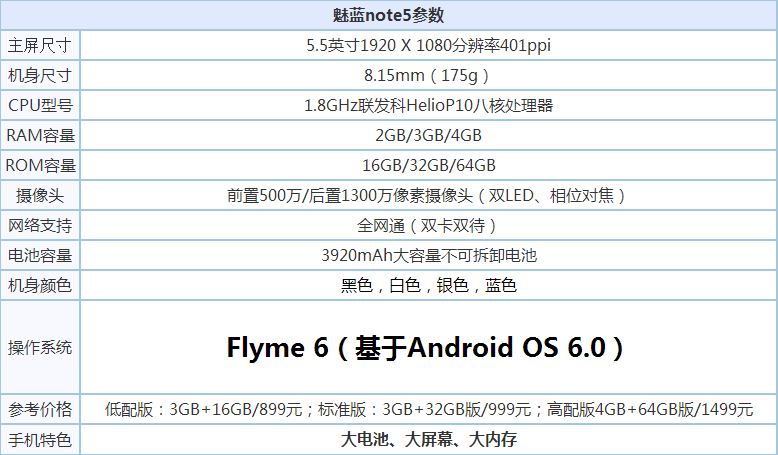This screenshot has width=778, height=455.
Task: Click the 2GB/3GB/4GB value
Action: [x=429, y=135]
